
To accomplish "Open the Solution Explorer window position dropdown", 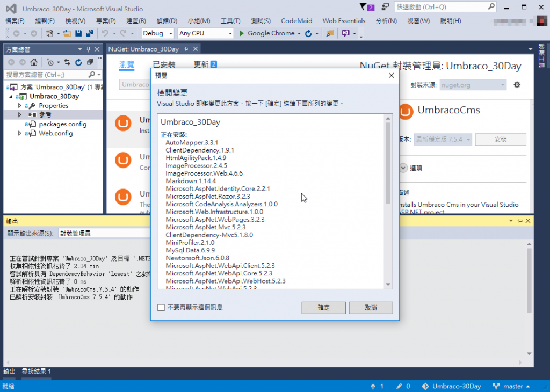I will coord(79,49).
